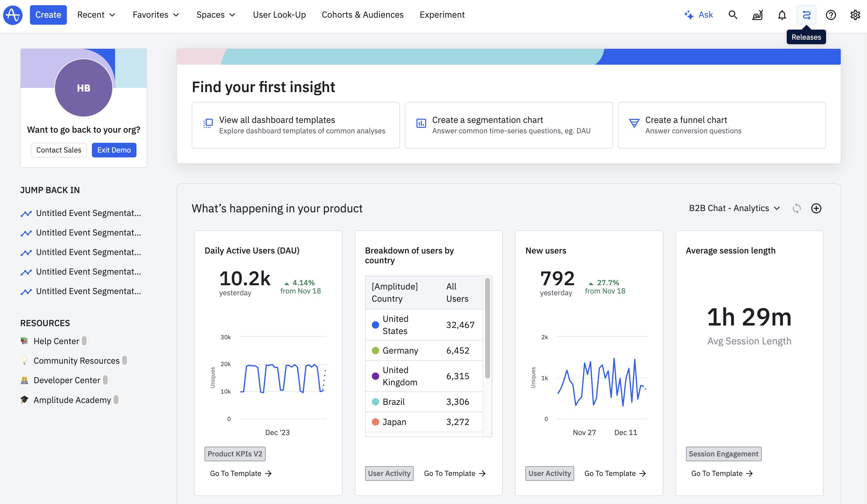Open Cohorts & Audiences page
Viewport: 867px width, 504px height.
tap(362, 15)
